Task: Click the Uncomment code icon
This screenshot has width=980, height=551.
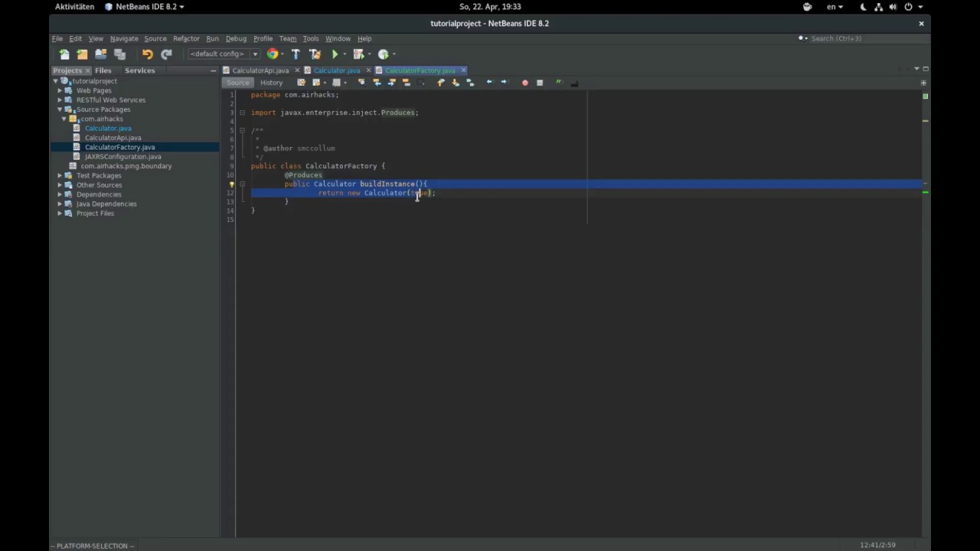Action: (574, 83)
